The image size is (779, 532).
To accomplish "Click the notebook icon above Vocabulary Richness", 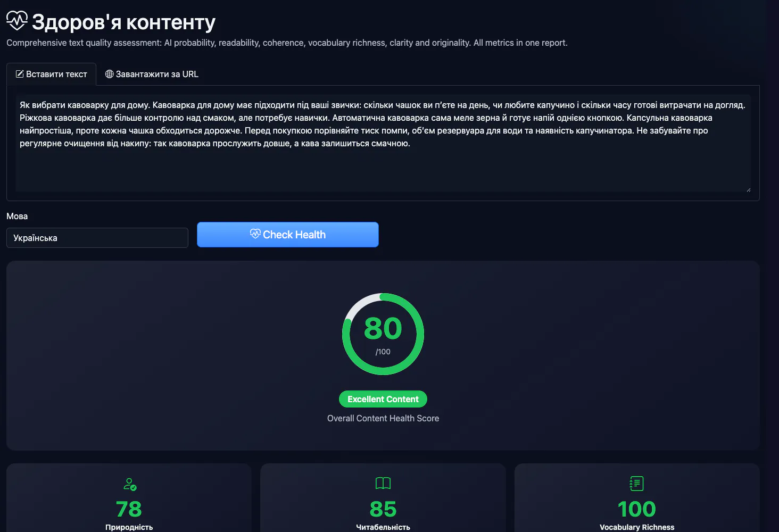I will [637, 484].
